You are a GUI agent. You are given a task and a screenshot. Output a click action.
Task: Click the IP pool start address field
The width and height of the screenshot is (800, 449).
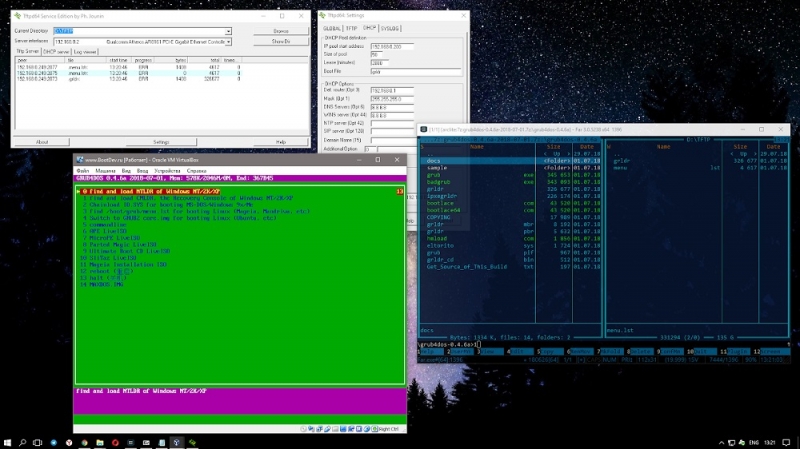[392, 46]
